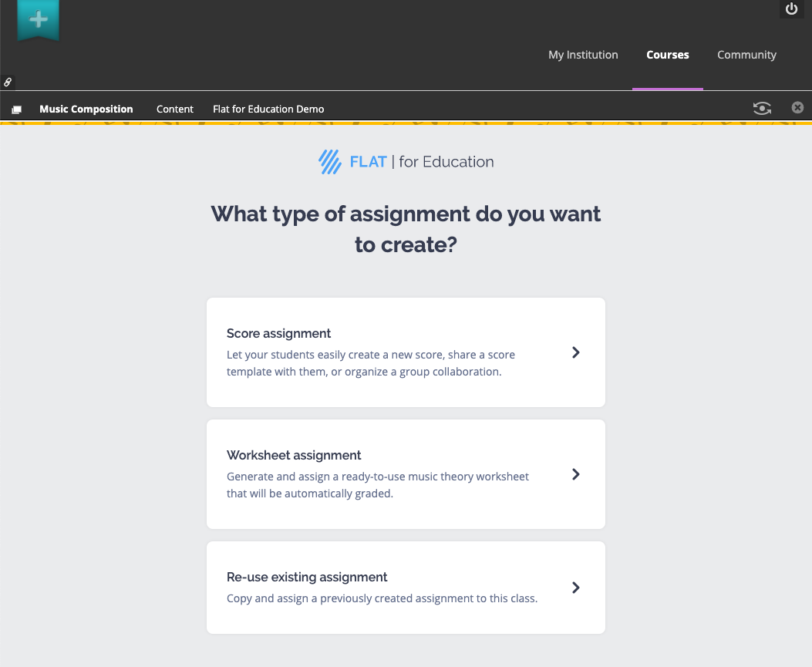
Task: Open the My Institution menu
Action: [x=583, y=55]
